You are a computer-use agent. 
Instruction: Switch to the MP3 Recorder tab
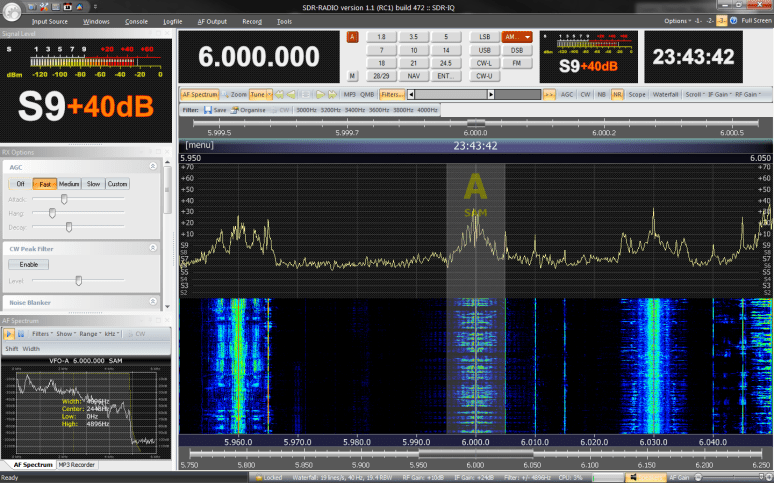point(77,465)
